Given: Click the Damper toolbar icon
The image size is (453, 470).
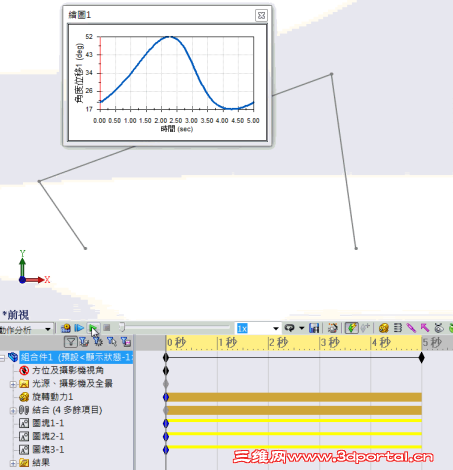Looking at the screenshot, I should pyautogui.click(x=411, y=328).
